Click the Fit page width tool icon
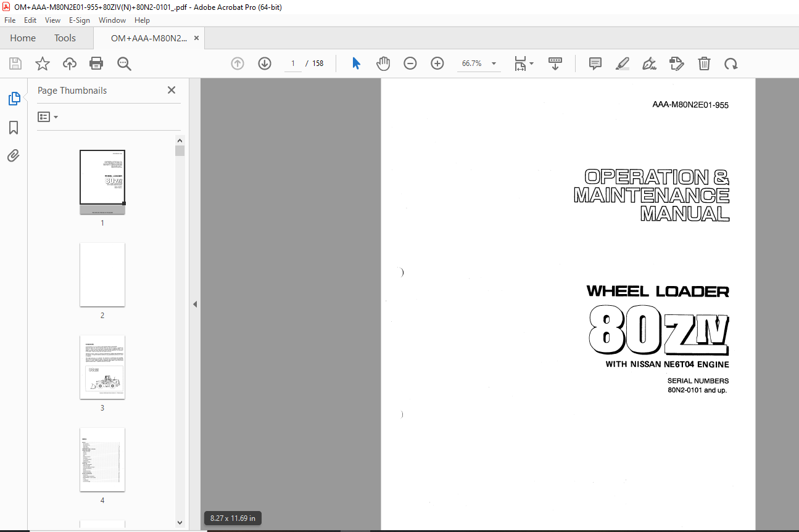Viewport: 799px width, 532px height. 521,63
